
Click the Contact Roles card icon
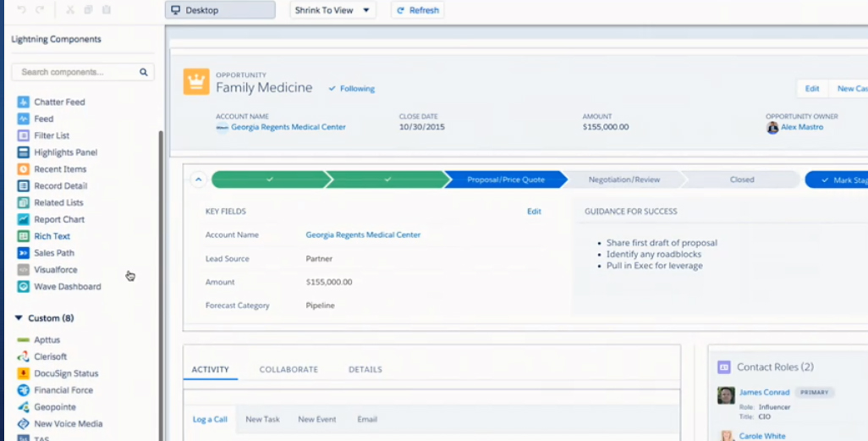click(724, 367)
